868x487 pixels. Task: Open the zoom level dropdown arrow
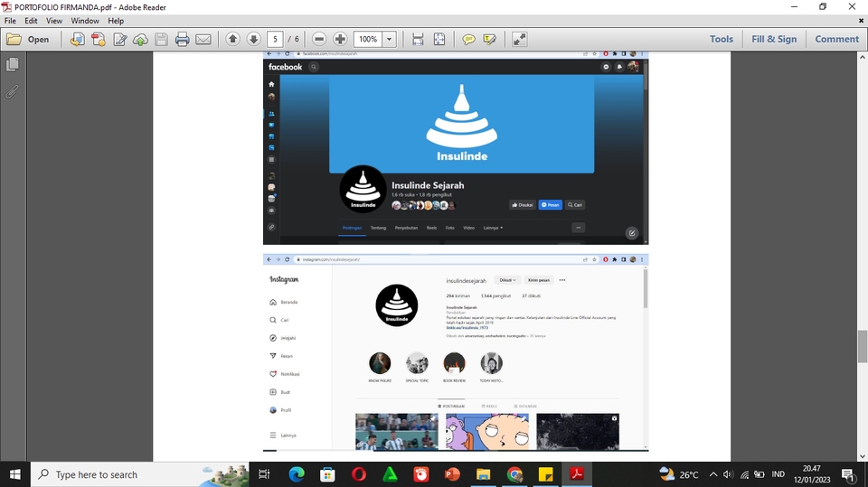point(389,39)
